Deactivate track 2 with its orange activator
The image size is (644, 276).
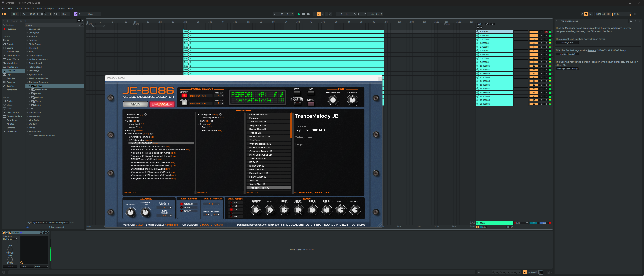(x=534, y=36)
